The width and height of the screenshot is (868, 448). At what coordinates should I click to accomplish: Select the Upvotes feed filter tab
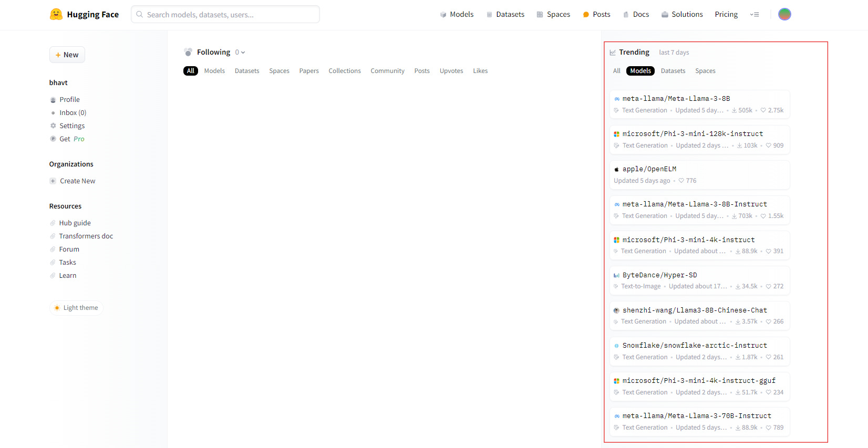451,71
